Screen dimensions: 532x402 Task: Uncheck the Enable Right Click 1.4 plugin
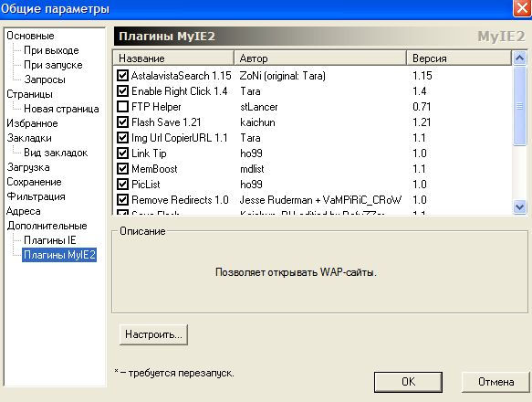(x=122, y=91)
